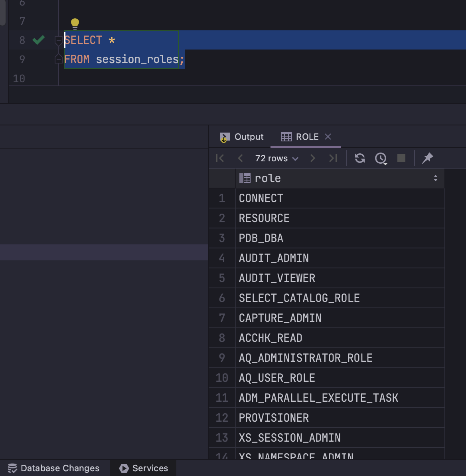Image resolution: width=466 pixels, height=476 pixels.
Task: Collapse the fold arrow at line 9
Action: tap(58, 59)
